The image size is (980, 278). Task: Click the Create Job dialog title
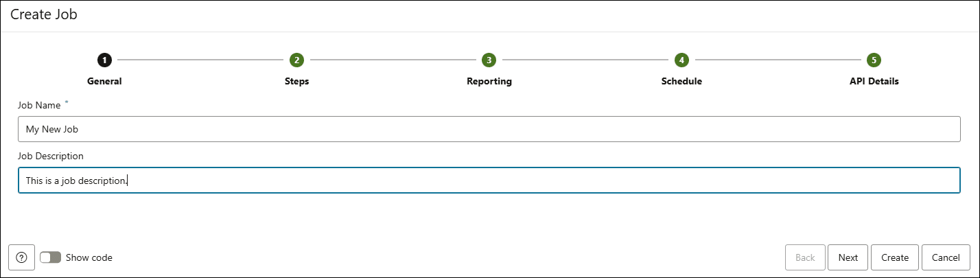(43, 15)
